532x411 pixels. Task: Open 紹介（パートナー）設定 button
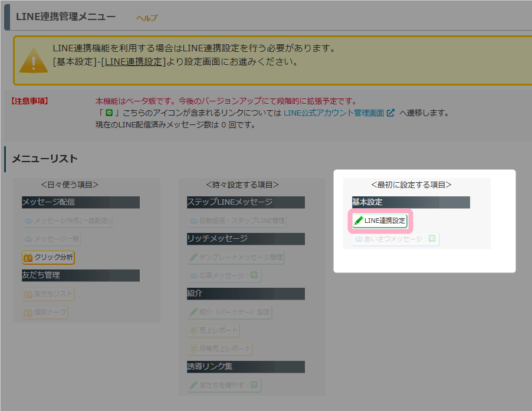click(x=229, y=313)
